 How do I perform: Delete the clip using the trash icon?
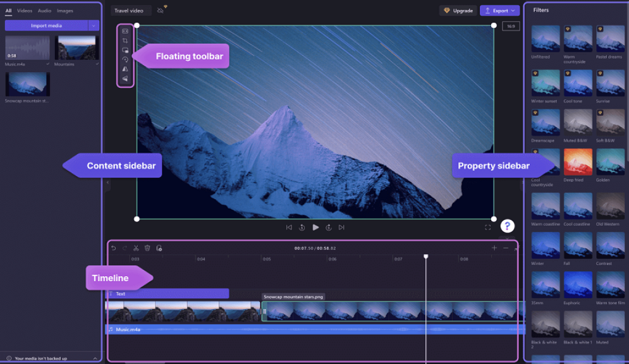point(147,248)
